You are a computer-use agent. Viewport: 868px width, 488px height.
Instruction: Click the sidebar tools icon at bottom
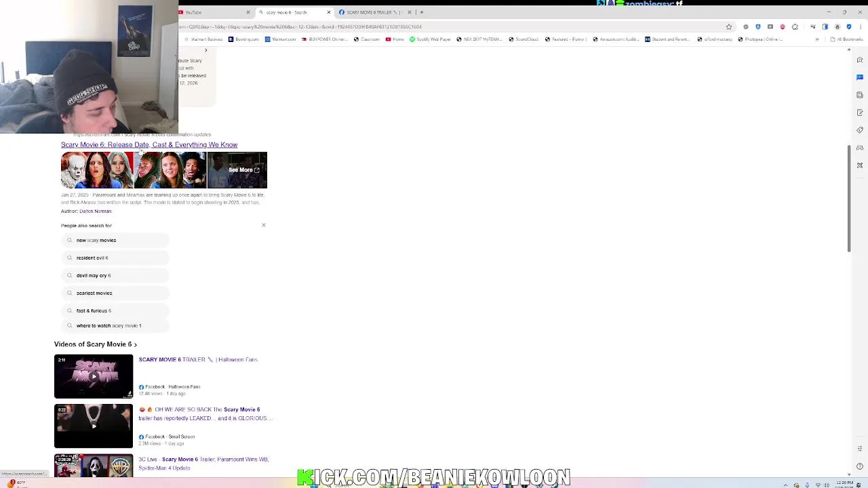click(x=860, y=165)
